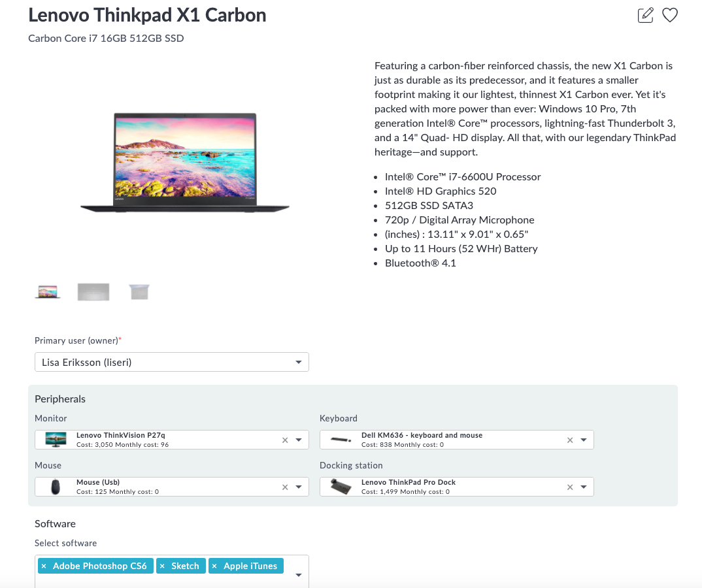Viewport: 702px width, 588px height.
Task: Click the edit pencil icon
Action: click(x=645, y=15)
